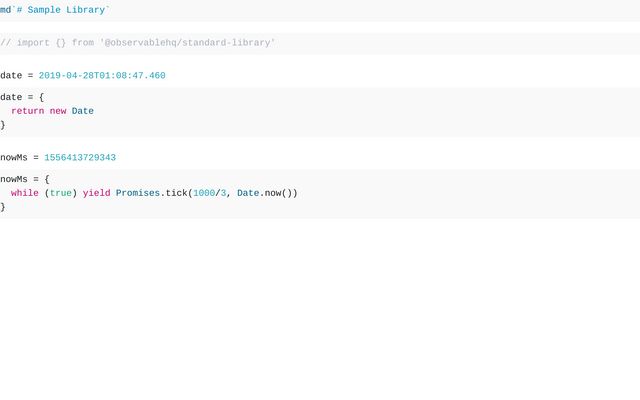Click the 'nowMs = {' code line
640x400 pixels.
25,179
